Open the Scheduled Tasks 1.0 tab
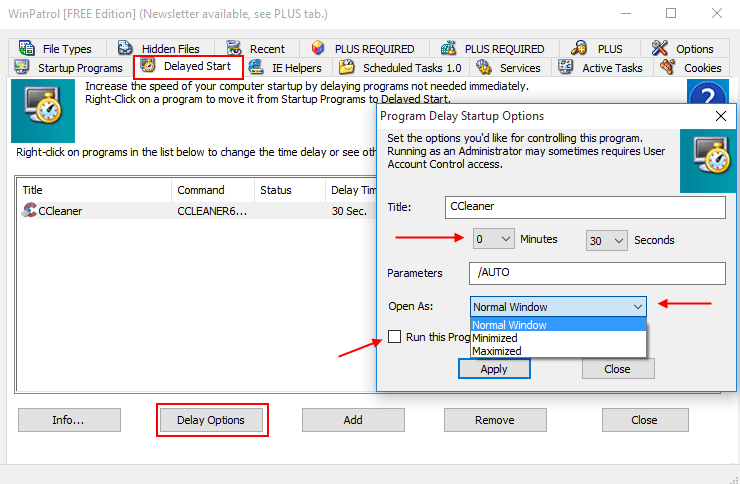The image size is (740, 484). coord(401,68)
